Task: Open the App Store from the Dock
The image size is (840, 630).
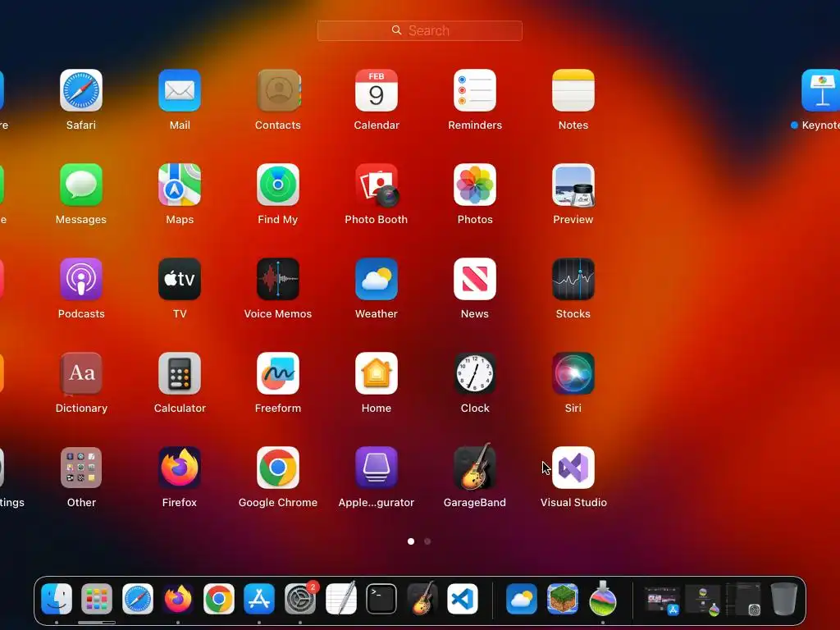Action: coord(259,599)
